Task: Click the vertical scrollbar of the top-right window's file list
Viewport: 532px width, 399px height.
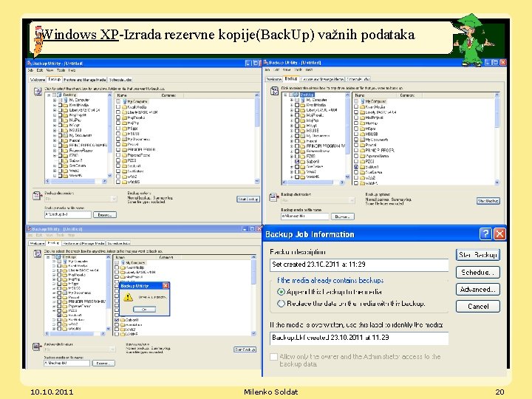Action: pyautogui.click(x=497, y=140)
